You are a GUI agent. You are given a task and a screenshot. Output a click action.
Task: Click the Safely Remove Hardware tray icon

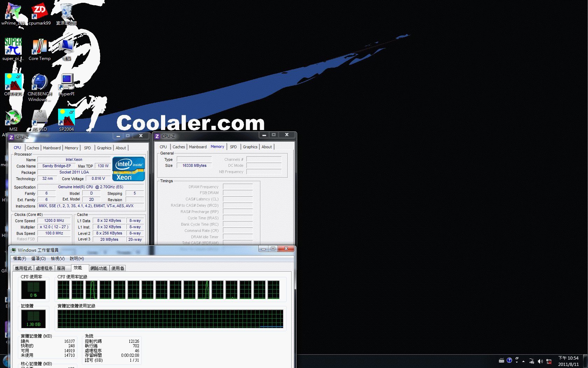tap(532, 361)
